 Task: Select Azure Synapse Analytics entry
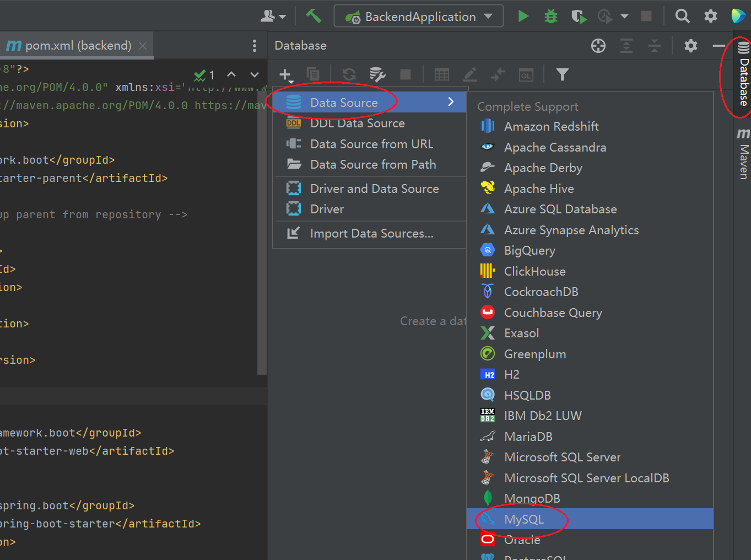point(590,230)
